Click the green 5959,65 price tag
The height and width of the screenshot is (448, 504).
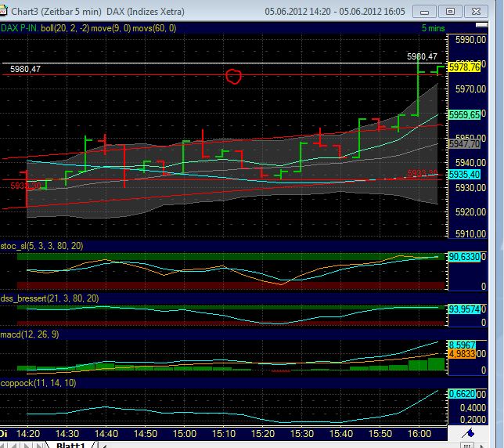464,115
